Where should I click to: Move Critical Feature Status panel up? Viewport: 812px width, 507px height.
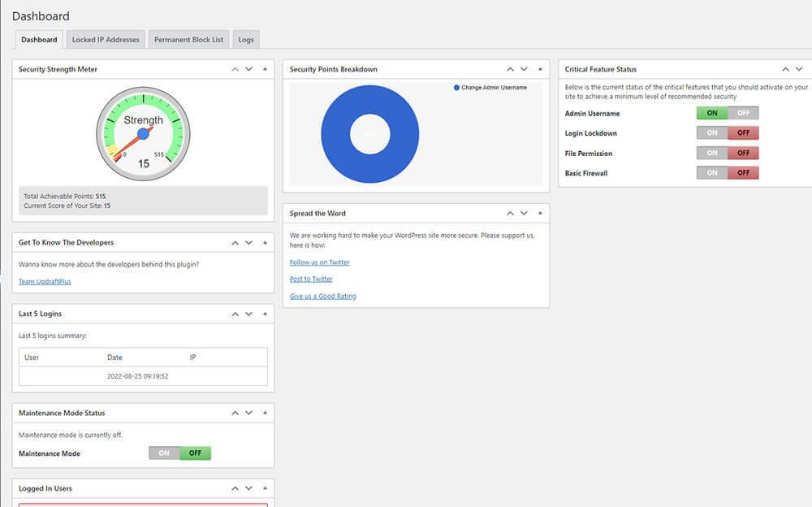[x=785, y=69]
